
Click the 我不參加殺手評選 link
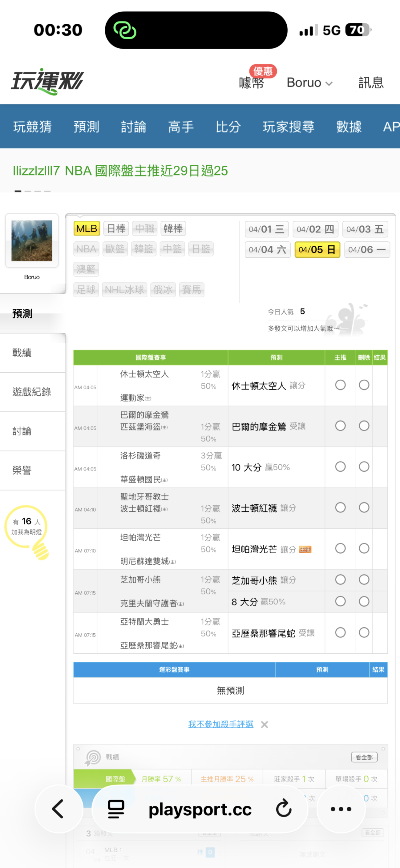point(221,724)
